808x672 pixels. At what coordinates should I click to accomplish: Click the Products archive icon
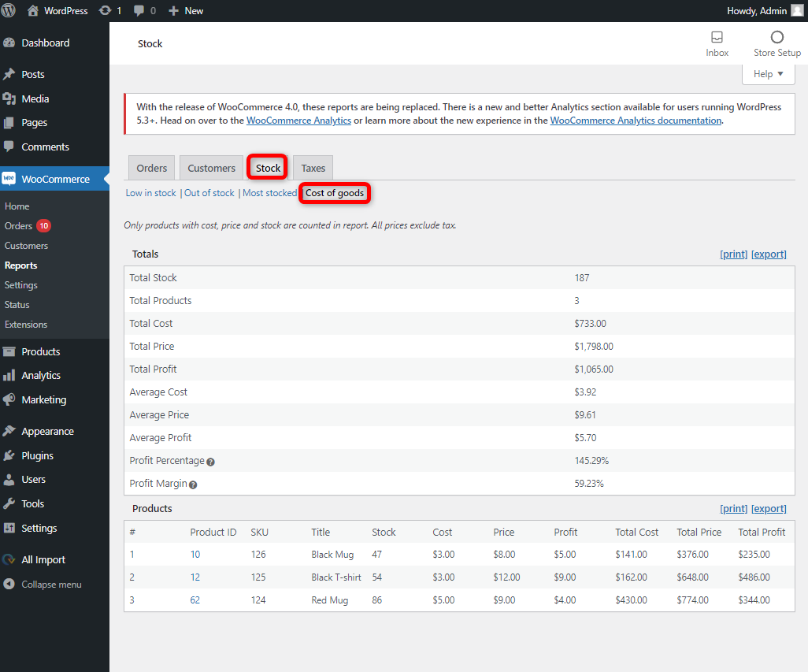9,351
